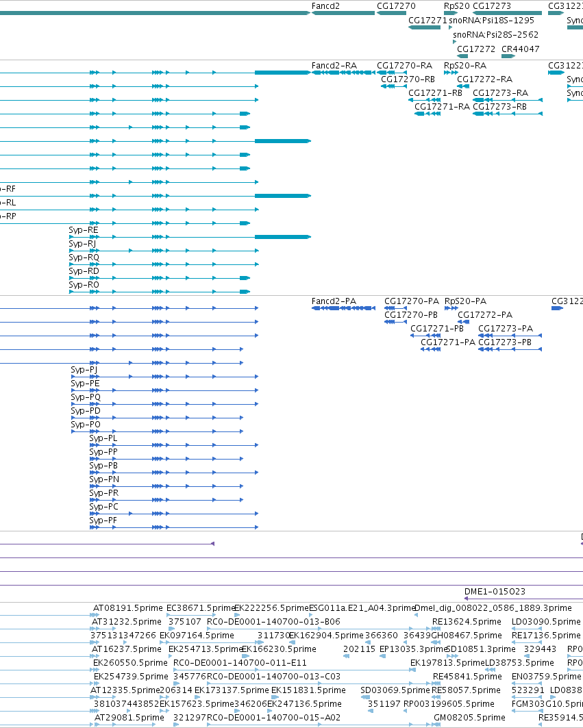Select the CG17273-RA transcript label
Viewport: 583px width, 728px height.
click(500, 93)
